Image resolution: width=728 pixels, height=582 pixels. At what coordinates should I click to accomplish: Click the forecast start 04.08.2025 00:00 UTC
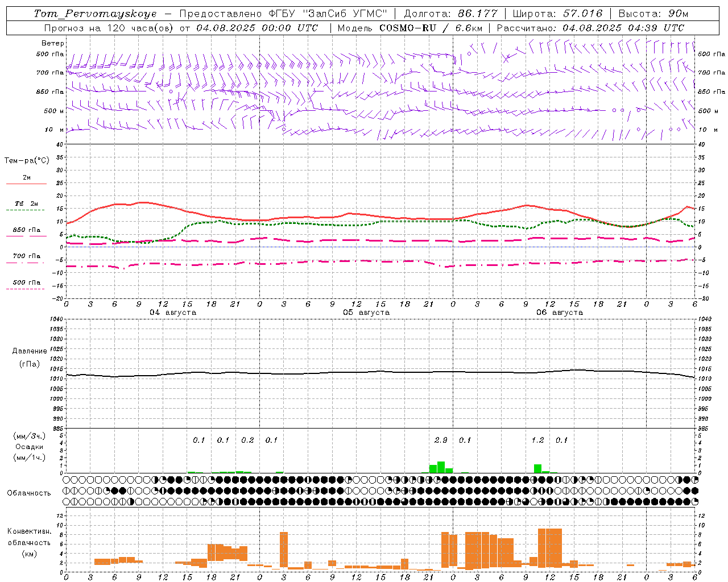[x=257, y=28]
